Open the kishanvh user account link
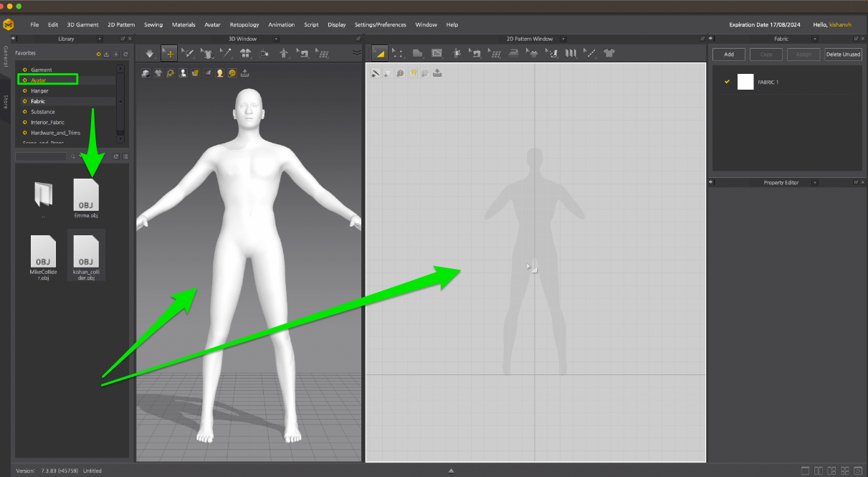The height and width of the screenshot is (477, 868). click(841, 24)
